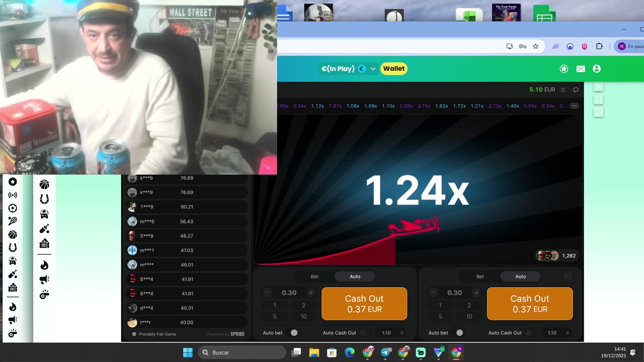Increase right panel bet with plus button

point(476,293)
